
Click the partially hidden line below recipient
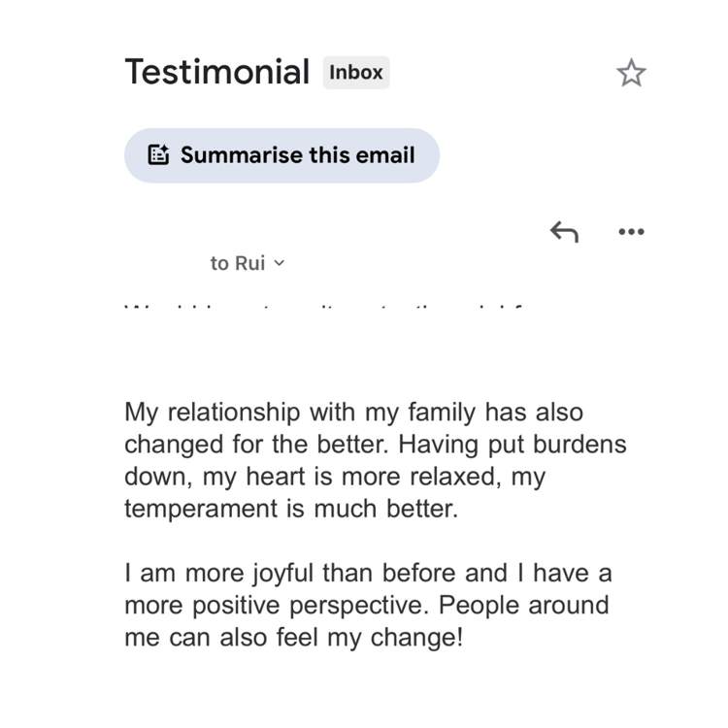(325, 309)
